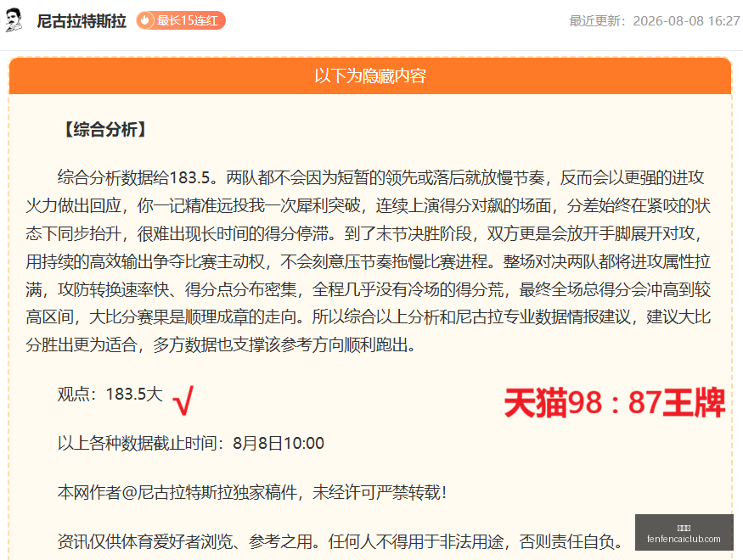This screenshot has height=560, width=743.
Task: Click the flame icon in the streak badge
Action: [x=145, y=20]
